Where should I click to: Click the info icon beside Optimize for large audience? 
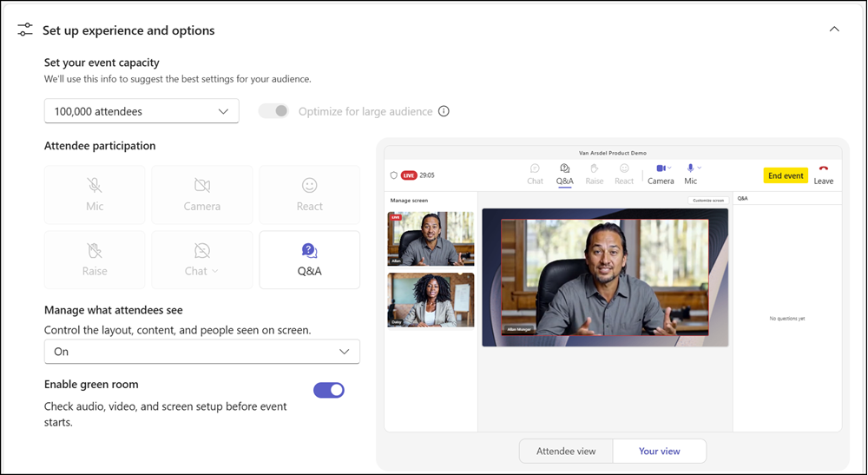pos(444,111)
